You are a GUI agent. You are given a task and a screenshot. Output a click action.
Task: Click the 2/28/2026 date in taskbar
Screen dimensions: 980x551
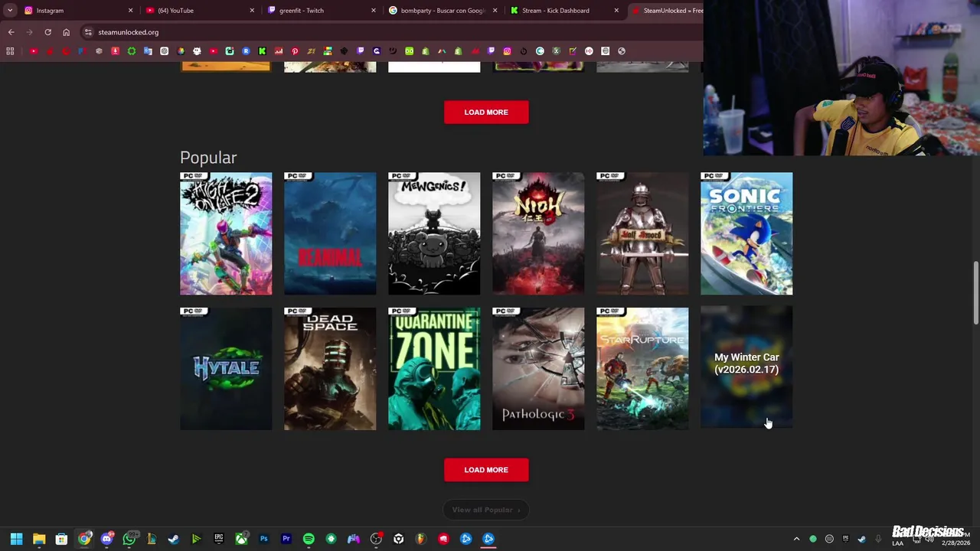pyautogui.click(x=955, y=543)
